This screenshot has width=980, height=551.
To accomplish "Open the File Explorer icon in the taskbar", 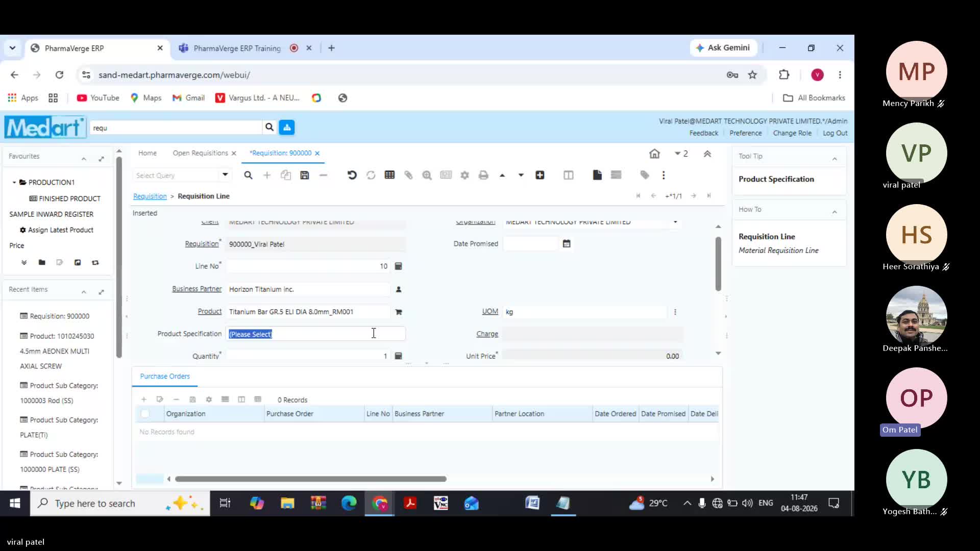I will click(x=287, y=504).
